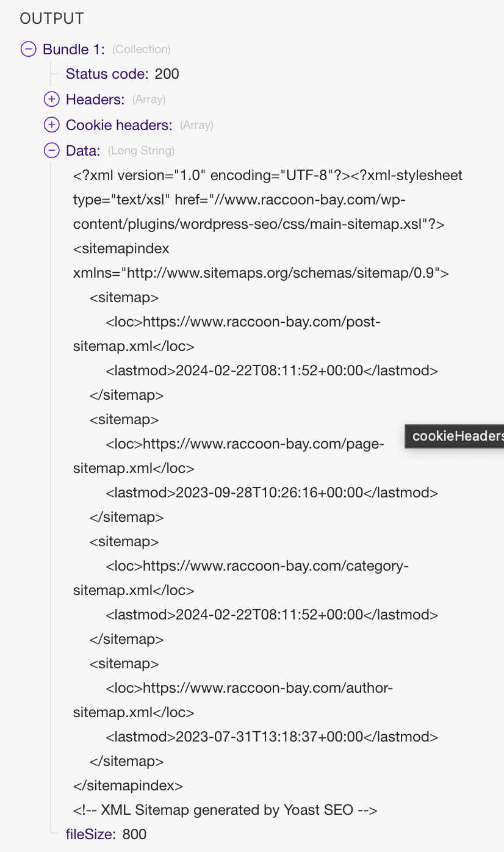Click the (Collection) type hint

[142, 49]
